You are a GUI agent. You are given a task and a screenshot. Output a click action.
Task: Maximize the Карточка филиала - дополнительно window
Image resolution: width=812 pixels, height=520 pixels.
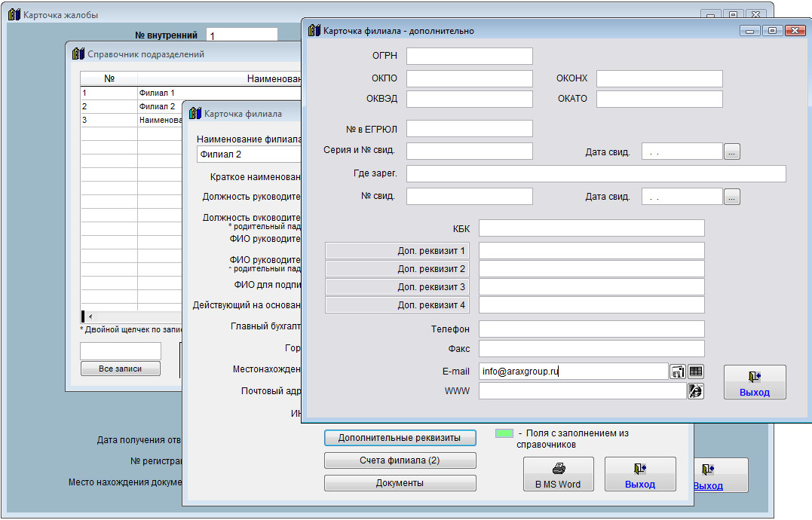[x=772, y=31]
